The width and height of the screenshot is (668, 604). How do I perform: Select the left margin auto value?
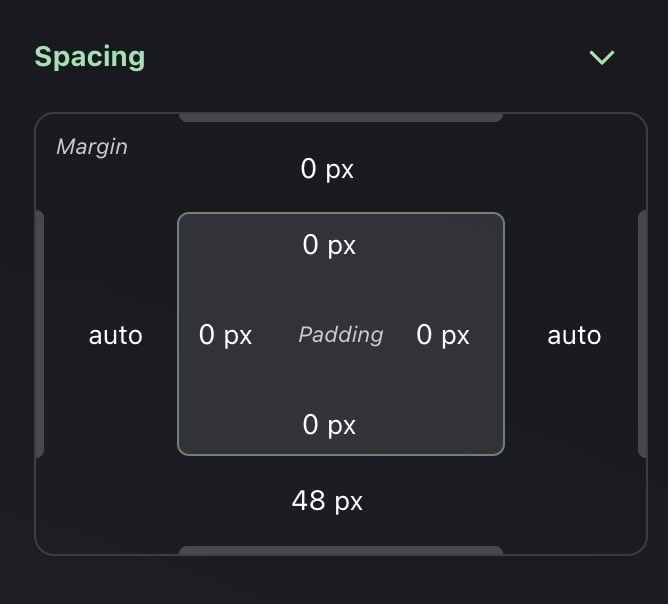click(116, 335)
